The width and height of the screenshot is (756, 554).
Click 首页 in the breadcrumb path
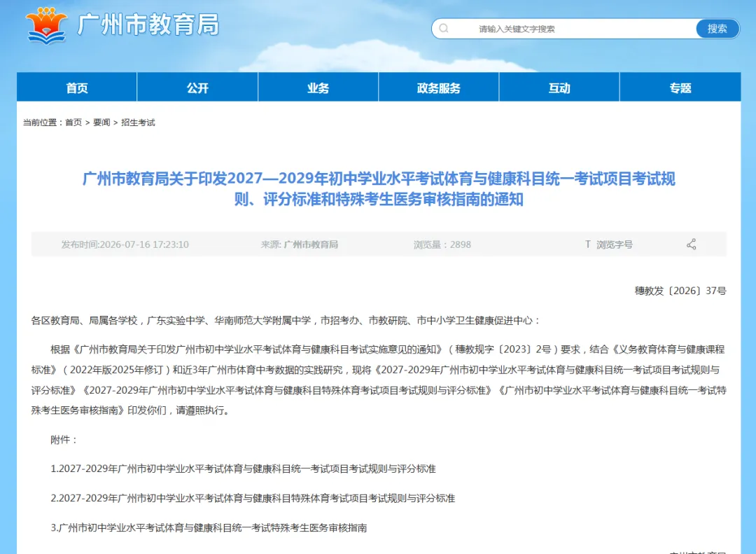(73, 123)
